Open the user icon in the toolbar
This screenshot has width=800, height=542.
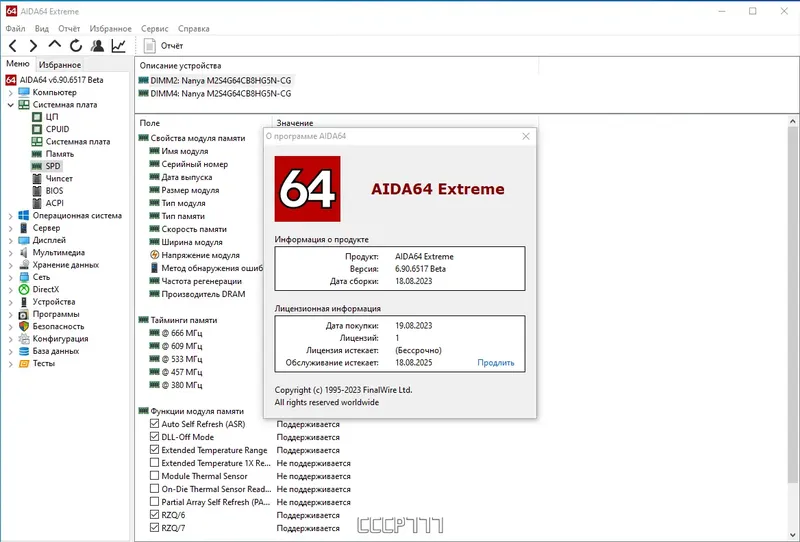[97, 46]
